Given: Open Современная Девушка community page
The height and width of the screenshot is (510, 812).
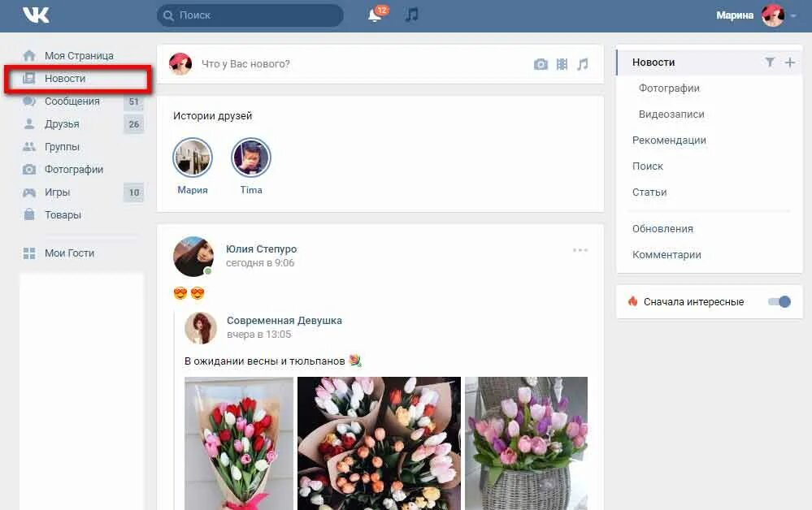Looking at the screenshot, I should pyautogui.click(x=284, y=320).
